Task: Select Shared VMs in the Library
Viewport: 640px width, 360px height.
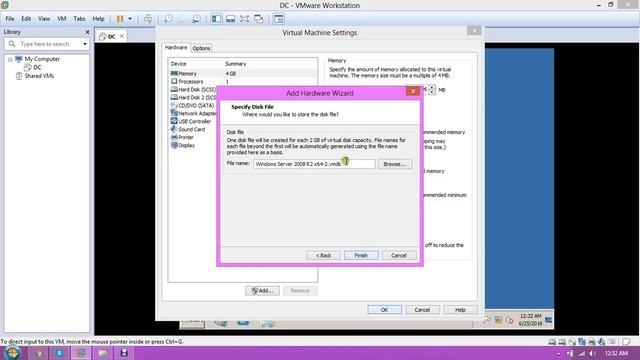Action: [x=39, y=76]
